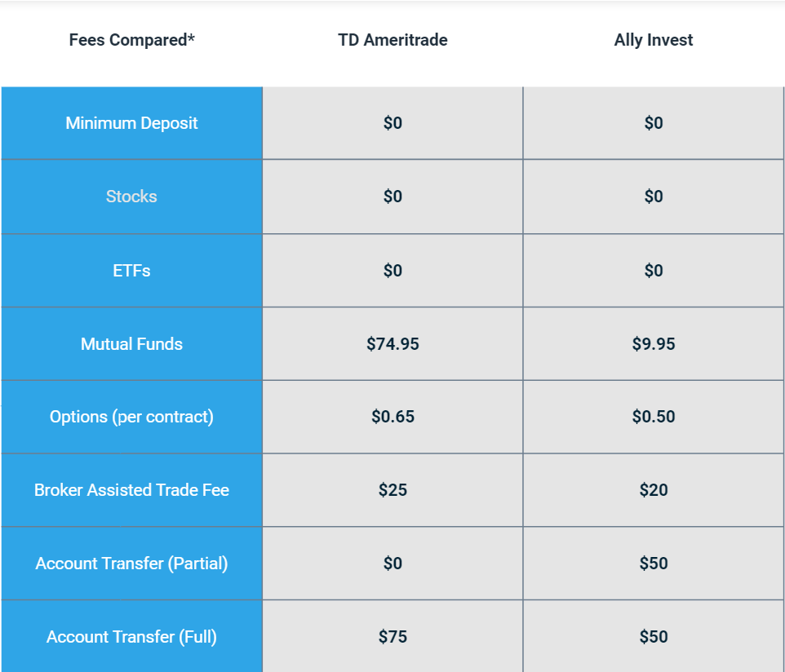
Task: Select the Account Transfer (Partial) label
Action: click(131, 564)
